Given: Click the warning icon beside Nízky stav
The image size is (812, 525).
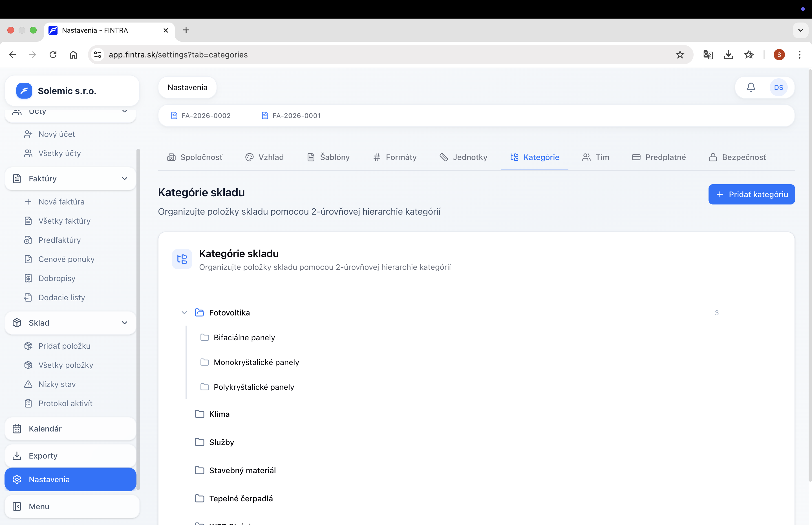Looking at the screenshot, I should point(28,384).
